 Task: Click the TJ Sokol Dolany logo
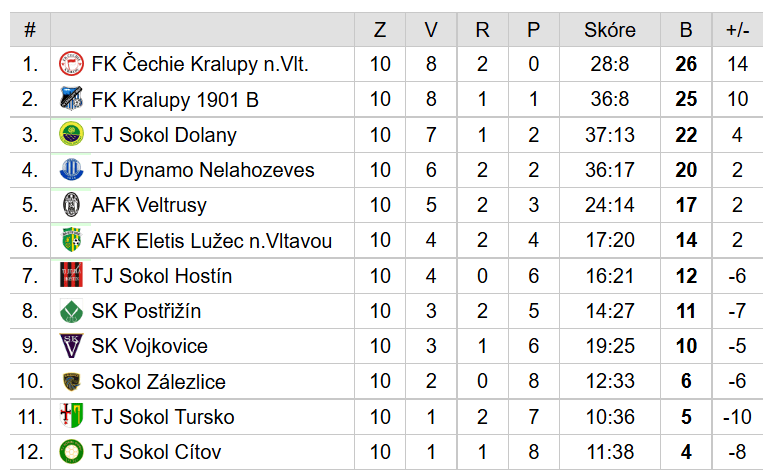[x=71, y=134]
